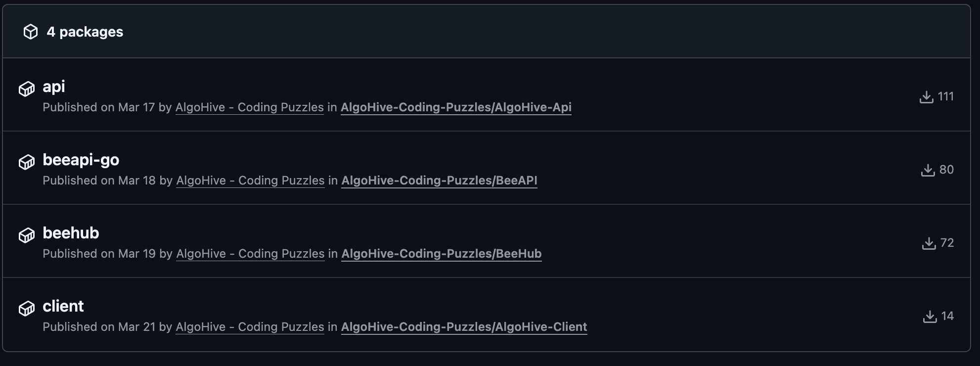
Task: Click the download icon showing 80 downloads
Action: pos(928,170)
